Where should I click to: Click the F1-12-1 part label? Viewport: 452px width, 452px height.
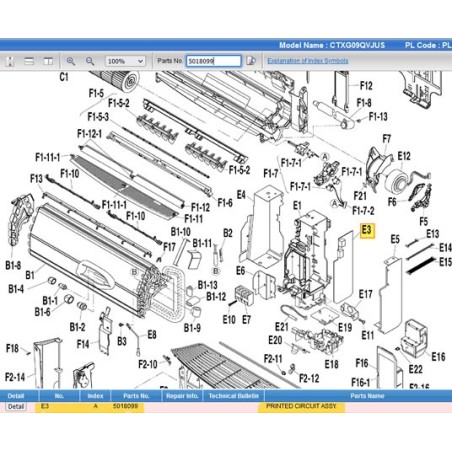click(89, 134)
